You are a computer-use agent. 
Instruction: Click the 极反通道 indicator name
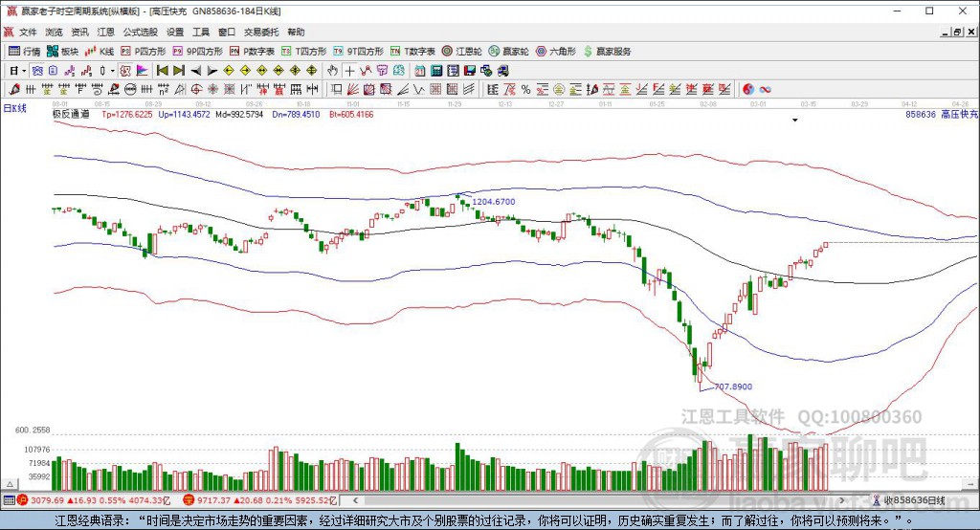click(71, 115)
